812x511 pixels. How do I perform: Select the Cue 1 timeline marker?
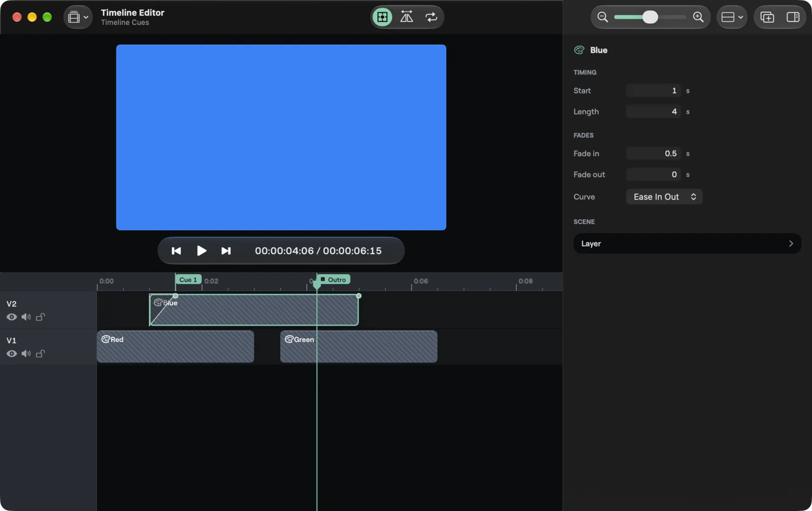(188, 280)
